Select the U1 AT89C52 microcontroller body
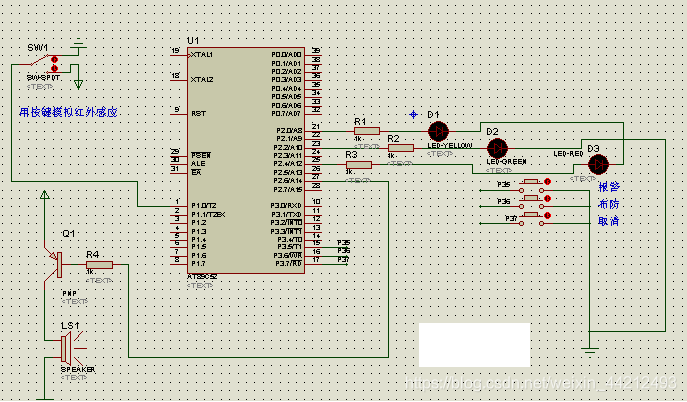Image resolution: width=687 pixels, height=402 pixels. click(246, 160)
